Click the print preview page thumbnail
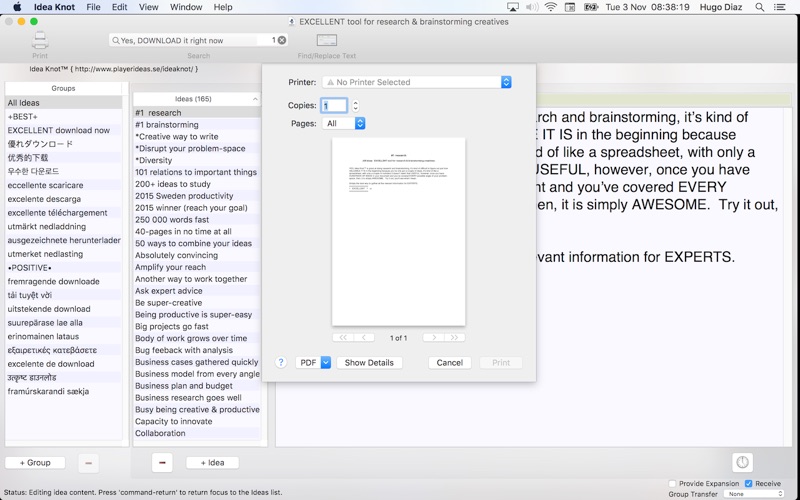The image size is (800, 500). tap(398, 232)
